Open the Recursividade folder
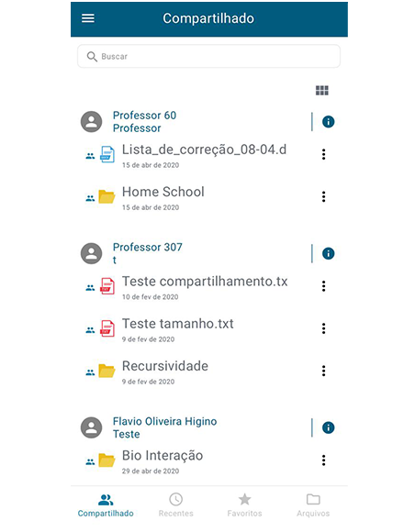Viewport: 404px width, 532px height. [165, 366]
